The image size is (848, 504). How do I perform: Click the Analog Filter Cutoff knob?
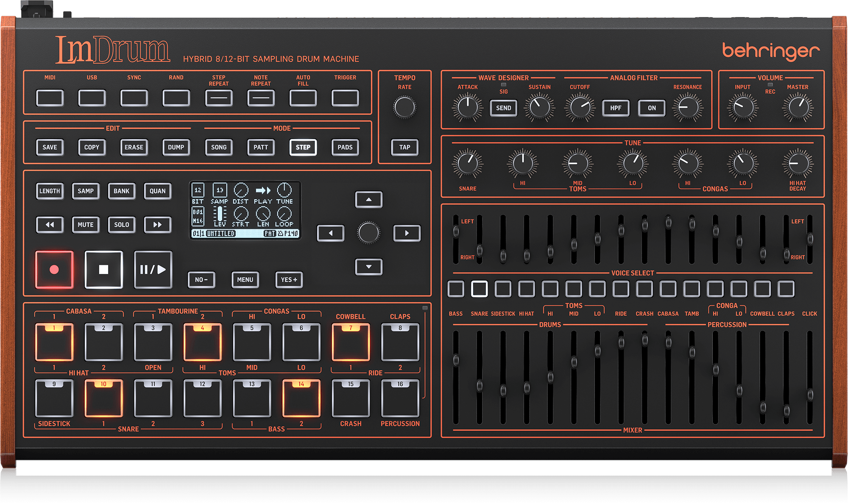[580, 108]
